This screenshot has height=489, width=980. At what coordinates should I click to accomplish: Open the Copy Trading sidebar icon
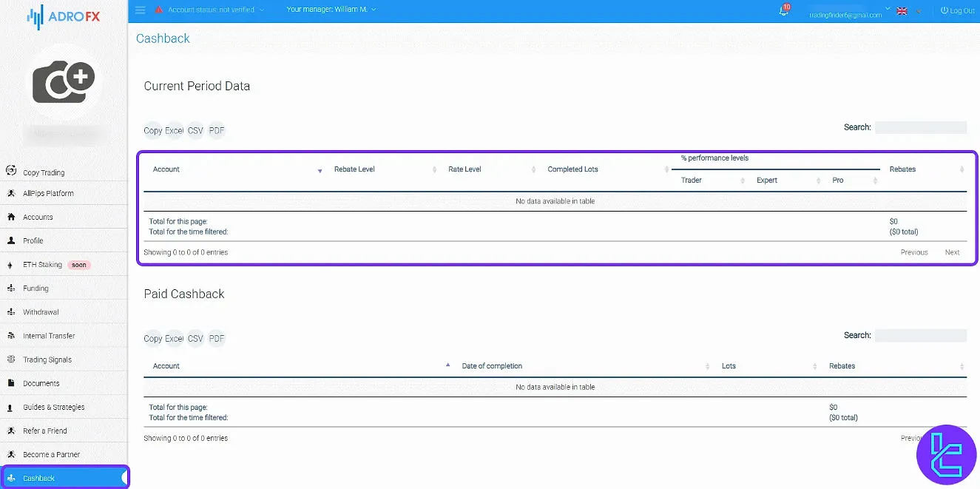11,169
